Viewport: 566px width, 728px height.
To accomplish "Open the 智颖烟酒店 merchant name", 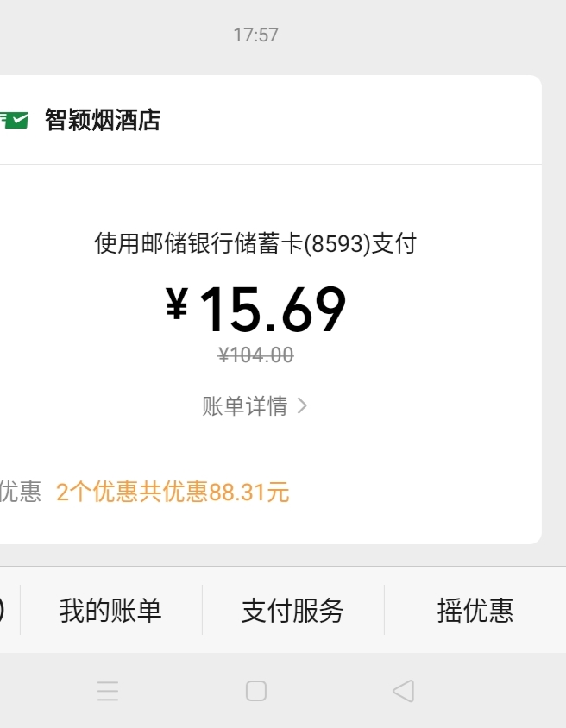I will [x=103, y=120].
